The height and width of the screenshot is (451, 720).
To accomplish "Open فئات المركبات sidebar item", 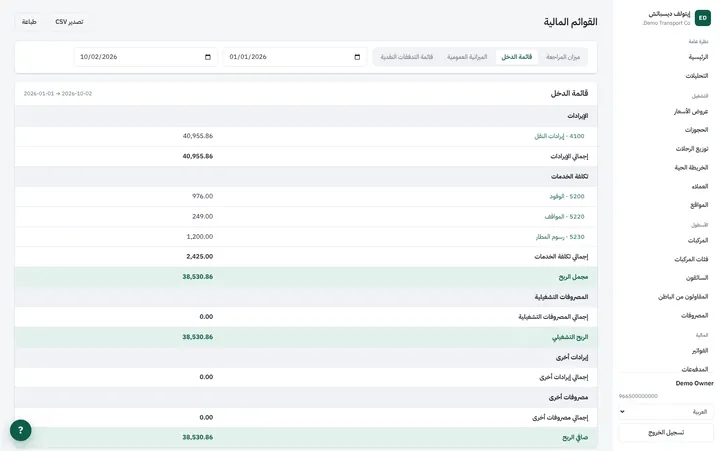I will (x=691, y=259).
